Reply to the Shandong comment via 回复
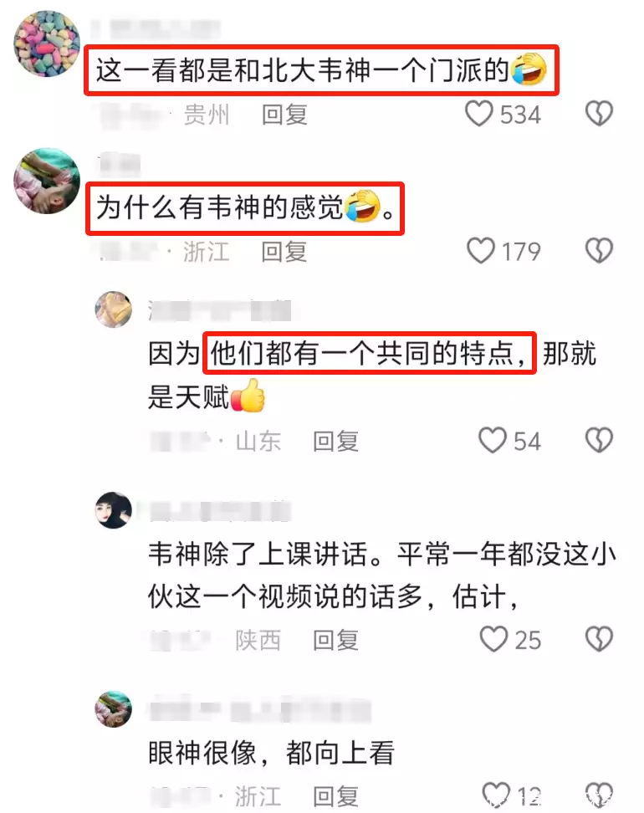The width and height of the screenshot is (644, 813). [x=335, y=442]
